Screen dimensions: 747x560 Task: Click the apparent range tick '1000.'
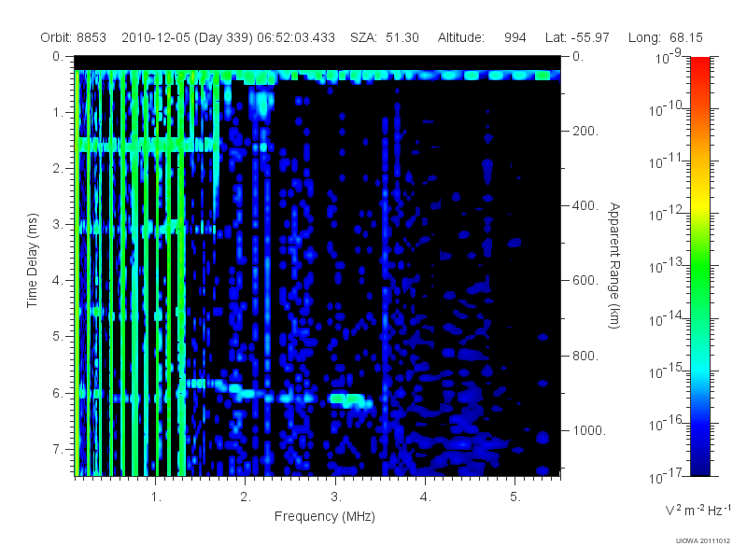tap(589, 430)
